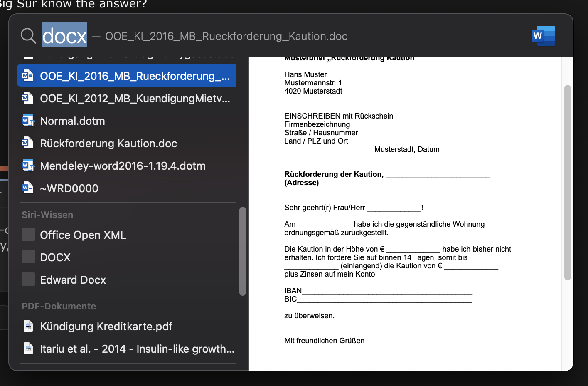Click the template icon next to Mendeley-word2016-1.19.4.dotm
The image size is (588, 386).
pyautogui.click(x=27, y=165)
